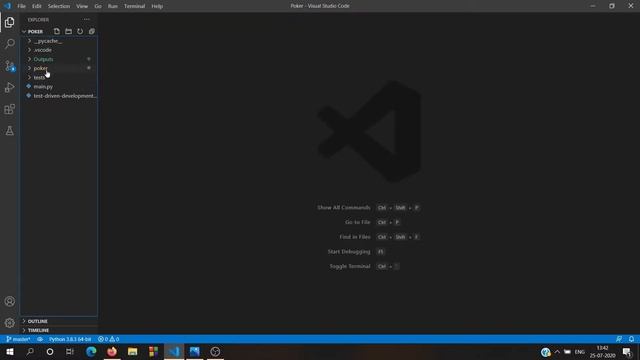Open Explorer views and more actions menu

pyautogui.click(x=87, y=20)
